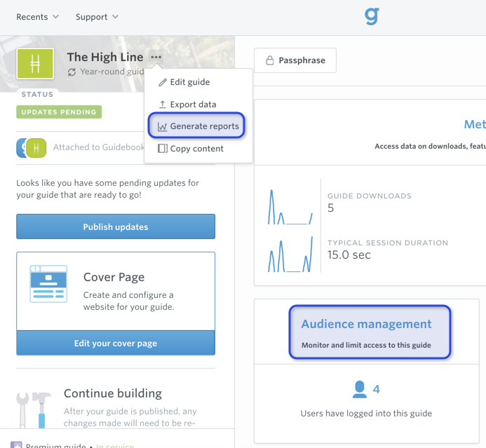486x448 pixels.
Task: Click the Premium guide badge icon
Action: point(16,445)
